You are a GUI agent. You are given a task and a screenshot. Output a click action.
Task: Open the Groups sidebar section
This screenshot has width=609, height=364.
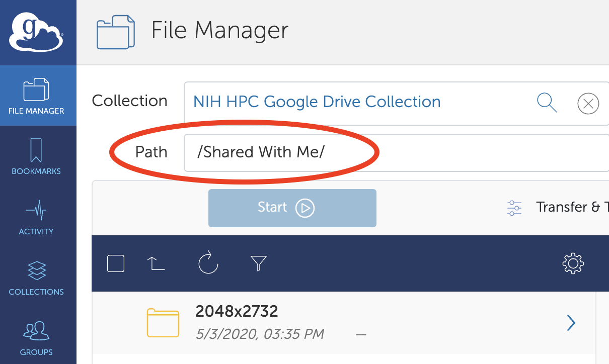36,337
